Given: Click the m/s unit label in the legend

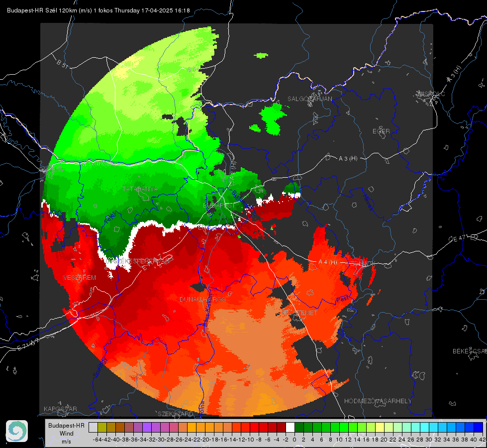Looking at the screenshot, I should coord(66,442).
